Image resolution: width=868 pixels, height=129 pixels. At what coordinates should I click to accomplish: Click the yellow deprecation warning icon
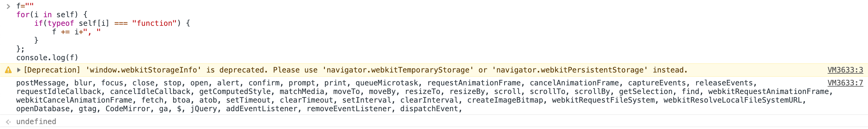(8, 70)
